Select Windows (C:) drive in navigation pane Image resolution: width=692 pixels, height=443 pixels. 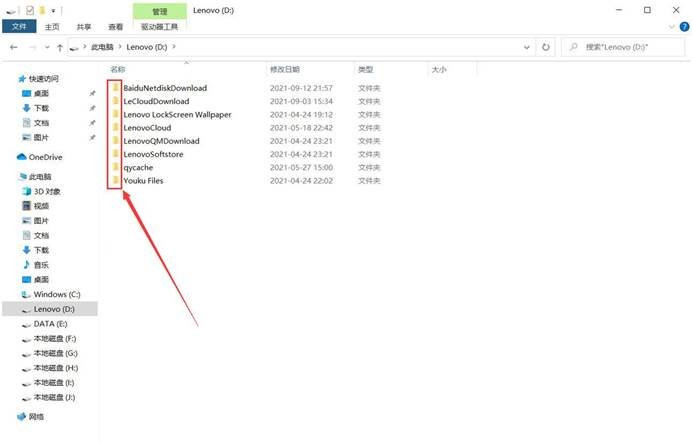(x=51, y=294)
